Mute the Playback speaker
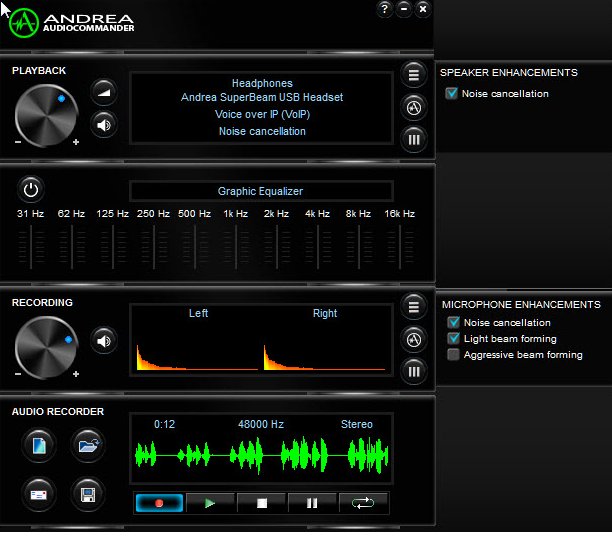This screenshot has height=542, width=612. [x=104, y=125]
